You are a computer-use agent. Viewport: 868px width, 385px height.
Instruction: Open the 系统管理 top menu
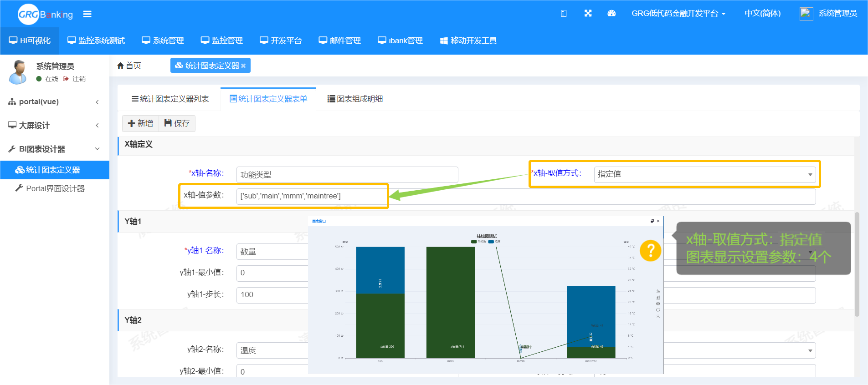[163, 41]
